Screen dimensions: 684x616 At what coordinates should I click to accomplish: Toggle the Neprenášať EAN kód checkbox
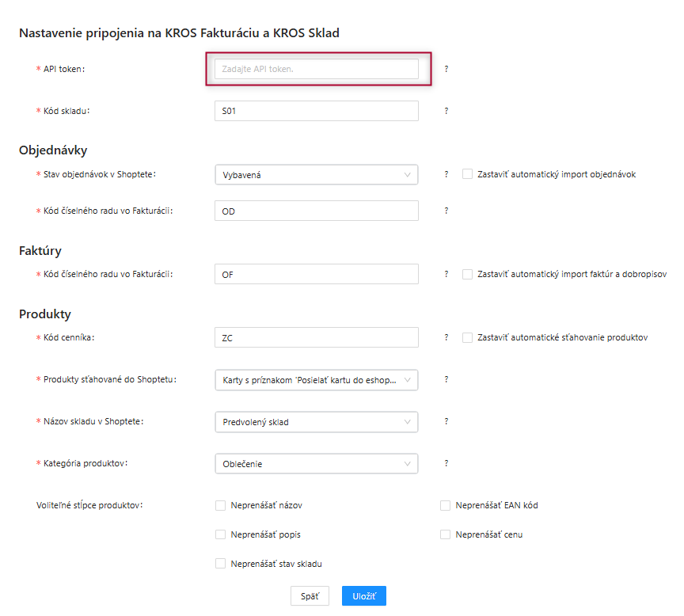point(446,505)
